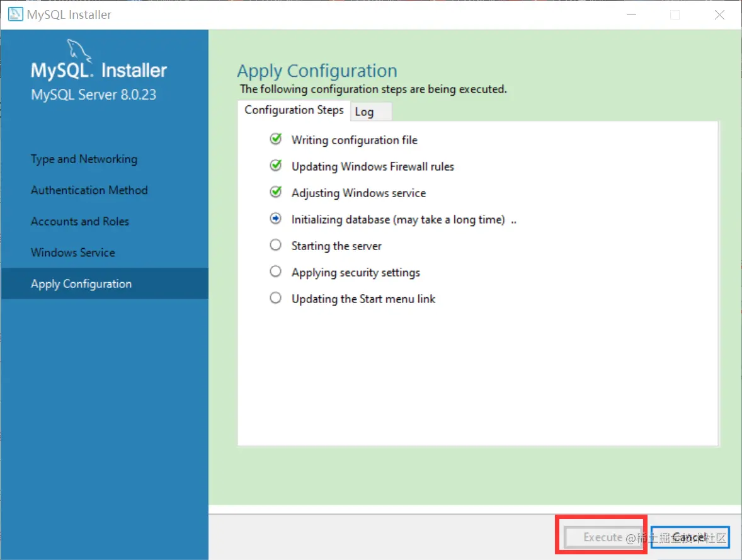Click the MySQL dolphin logo
Viewport: 742px width, 560px height.
(x=79, y=50)
